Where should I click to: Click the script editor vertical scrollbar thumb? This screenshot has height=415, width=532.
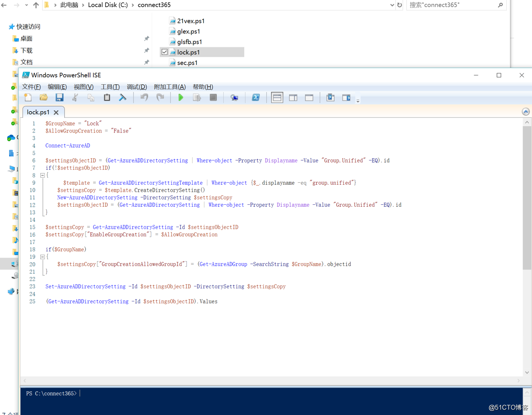point(527,198)
